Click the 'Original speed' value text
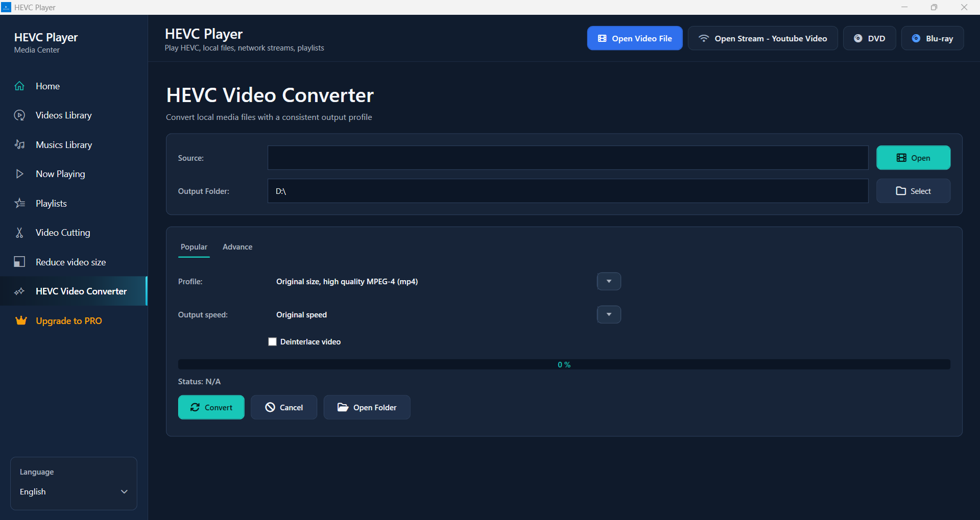 point(301,315)
